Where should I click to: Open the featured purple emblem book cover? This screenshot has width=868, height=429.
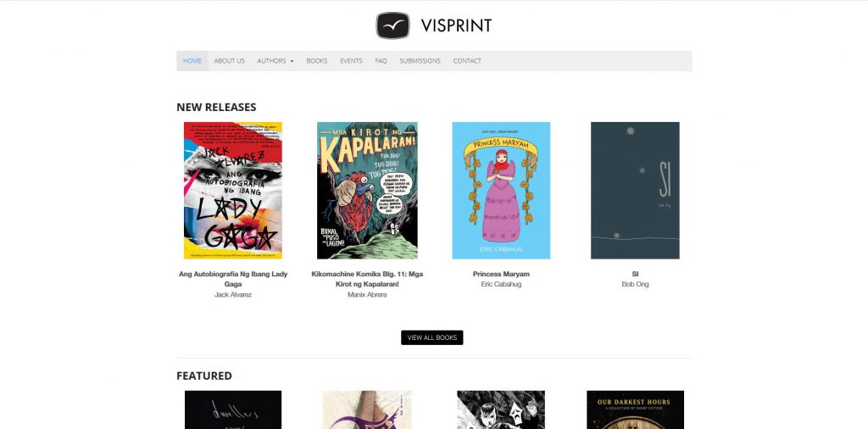pyautogui.click(x=367, y=409)
